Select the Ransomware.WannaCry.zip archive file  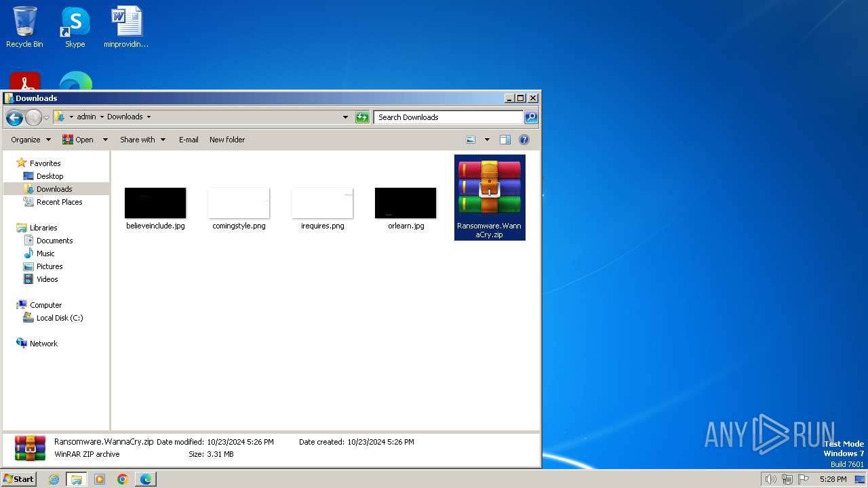(490, 197)
